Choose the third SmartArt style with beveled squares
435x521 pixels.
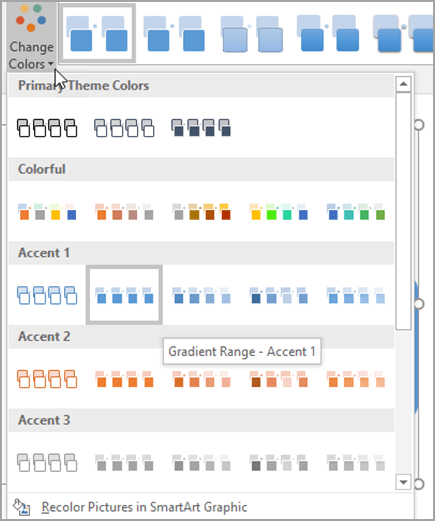[252, 34]
